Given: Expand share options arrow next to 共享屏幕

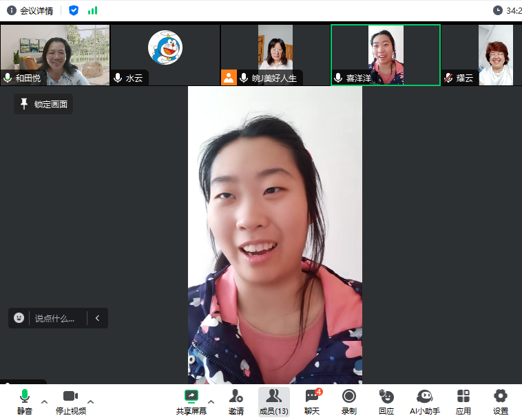Looking at the screenshot, I should click(x=211, y=401).
